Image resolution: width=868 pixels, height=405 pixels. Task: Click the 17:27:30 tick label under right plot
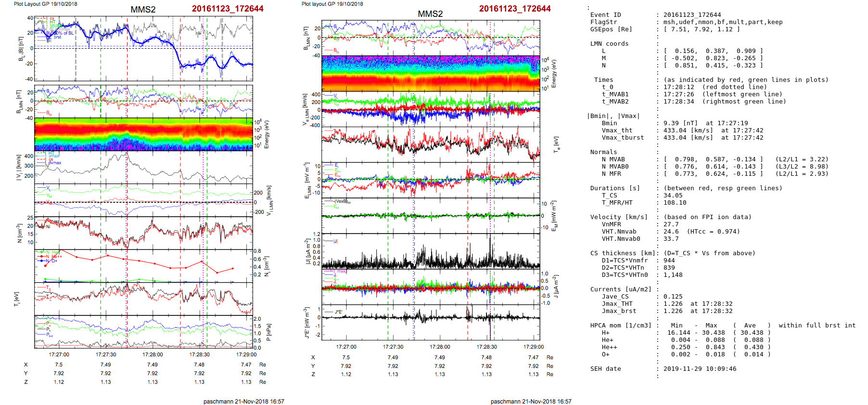[393, 347]
